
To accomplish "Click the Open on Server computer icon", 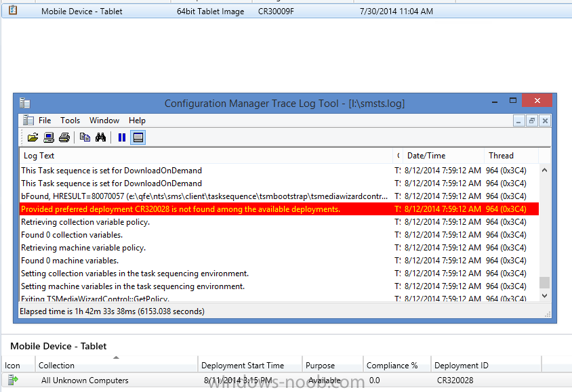I will [x=49, y=137].
